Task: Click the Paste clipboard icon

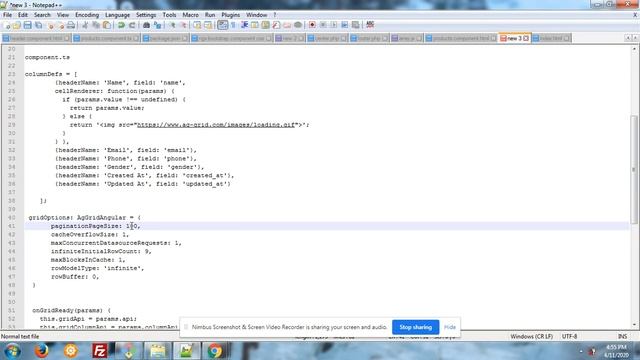Action: (107, 25)
